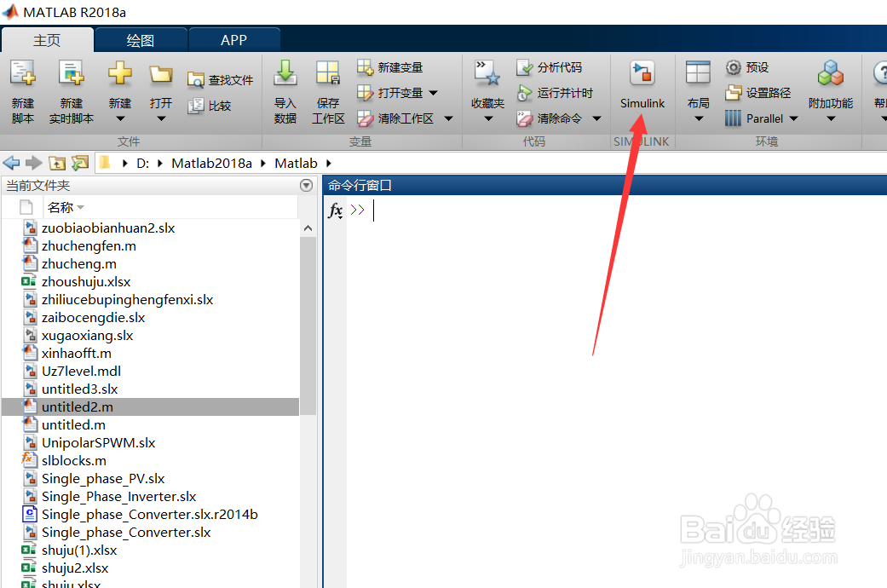887x588 pixels.
Task: Select xinhaofft.m file
Action: [x=77, y=354]
